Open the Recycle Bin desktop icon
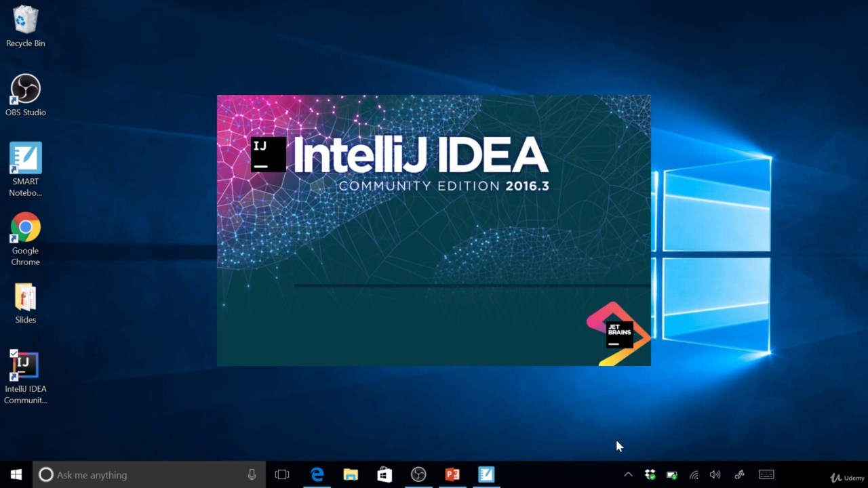 [x=26, y=27]
